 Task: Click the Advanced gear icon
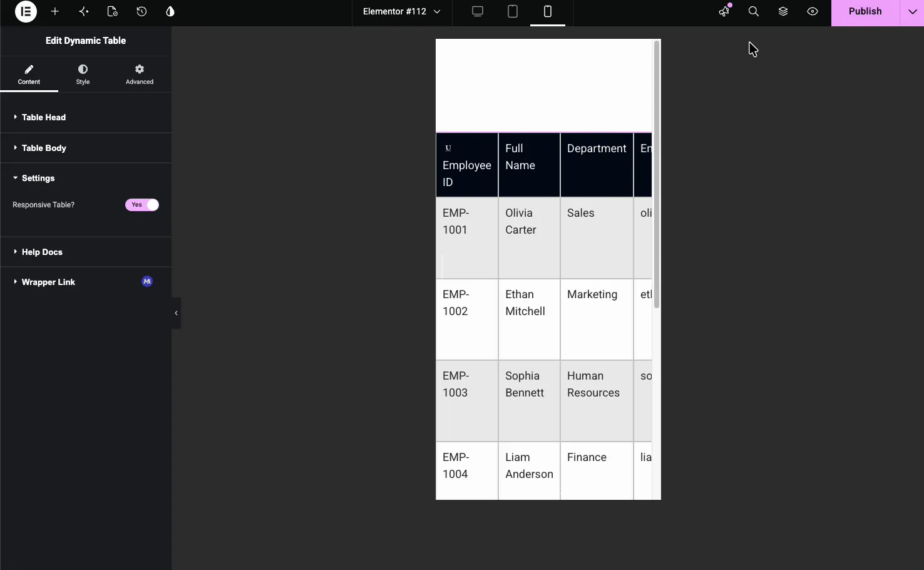[x=140, y=69]
